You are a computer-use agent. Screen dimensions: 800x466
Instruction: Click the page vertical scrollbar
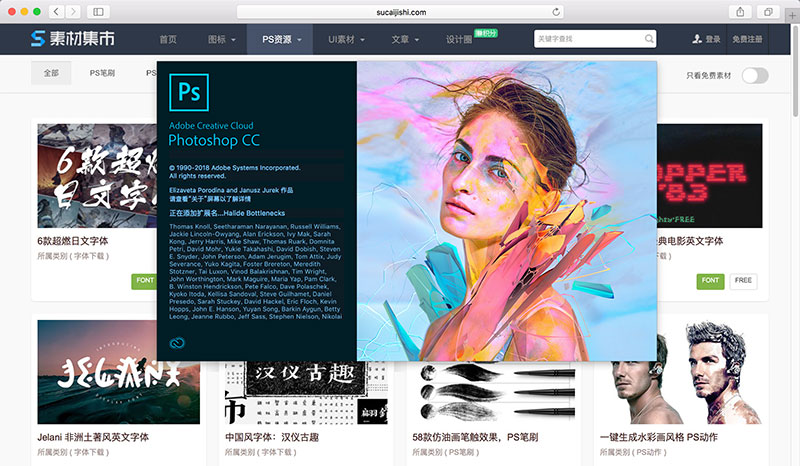795,71
